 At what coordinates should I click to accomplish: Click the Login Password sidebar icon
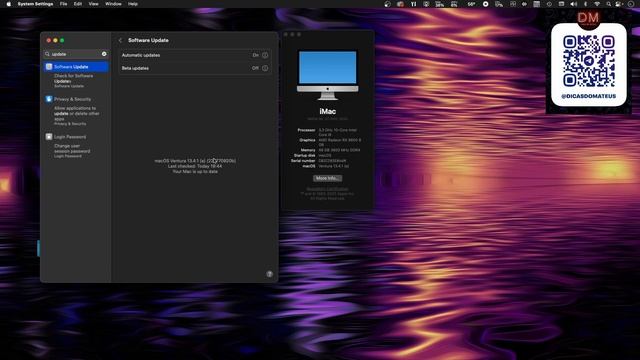point(49,137)
